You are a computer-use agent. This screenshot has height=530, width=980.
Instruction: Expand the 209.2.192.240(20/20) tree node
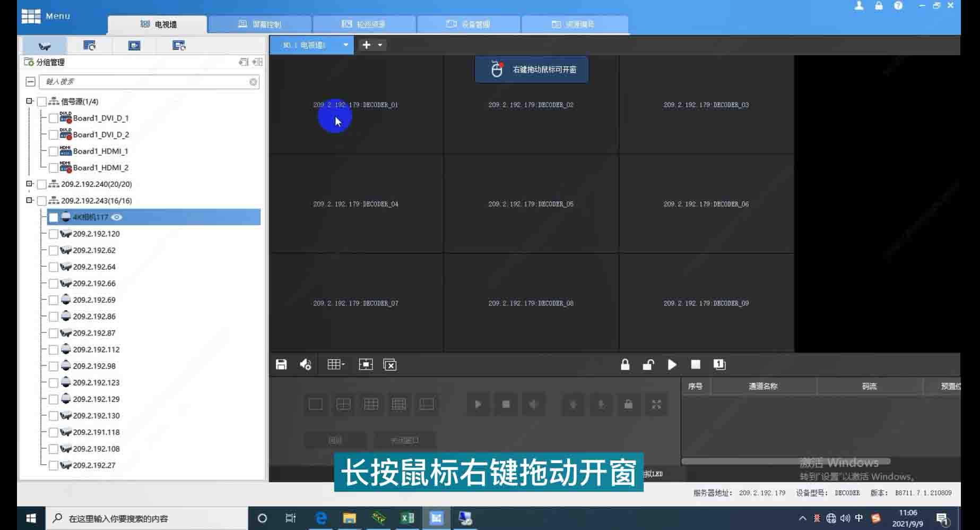pos(30,184)
